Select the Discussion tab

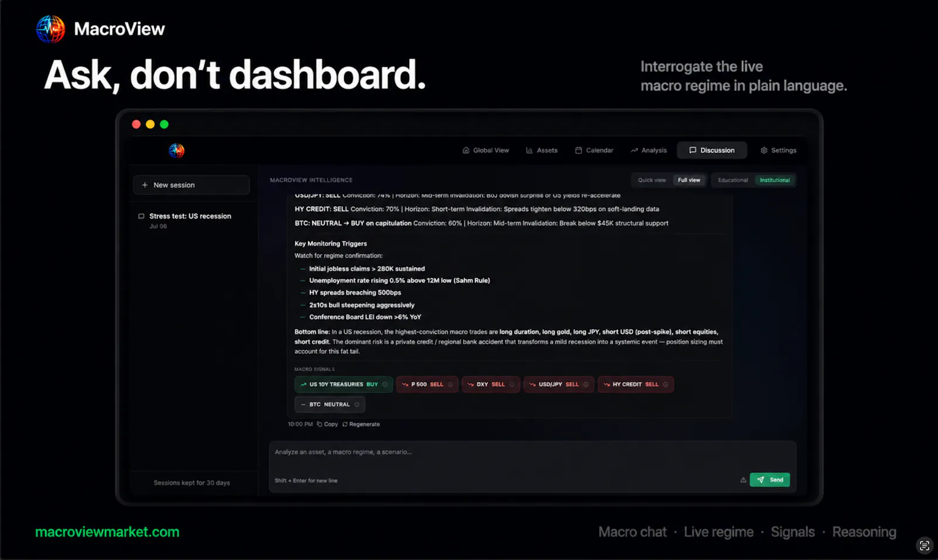click(x=712, y=151)
